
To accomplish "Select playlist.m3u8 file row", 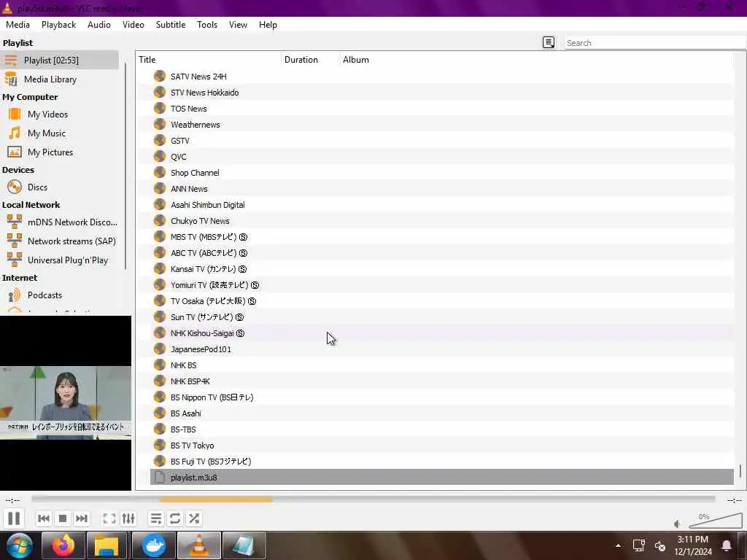I will (x=441, y=477).
